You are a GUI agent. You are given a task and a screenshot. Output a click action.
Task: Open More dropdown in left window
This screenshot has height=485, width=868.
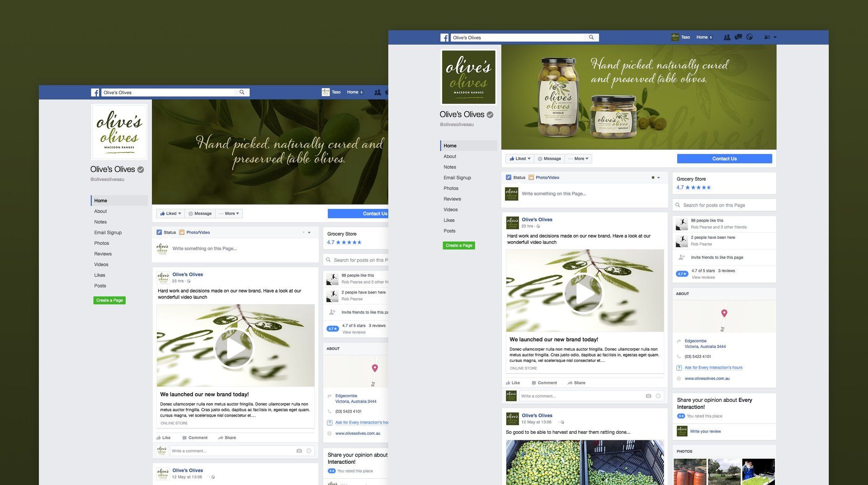click(229, 214)
